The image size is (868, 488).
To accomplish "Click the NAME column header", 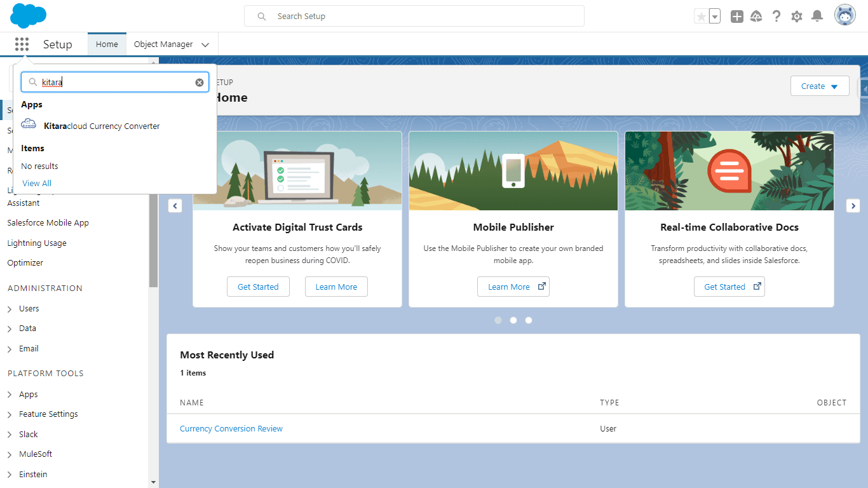I will pyautogui.click(x=192, y=403).
